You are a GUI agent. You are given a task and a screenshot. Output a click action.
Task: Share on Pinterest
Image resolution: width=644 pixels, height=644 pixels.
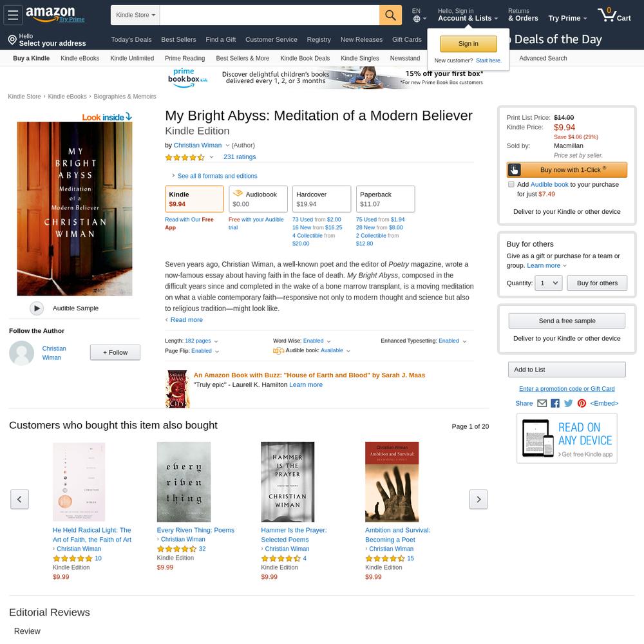coord(582,403)
